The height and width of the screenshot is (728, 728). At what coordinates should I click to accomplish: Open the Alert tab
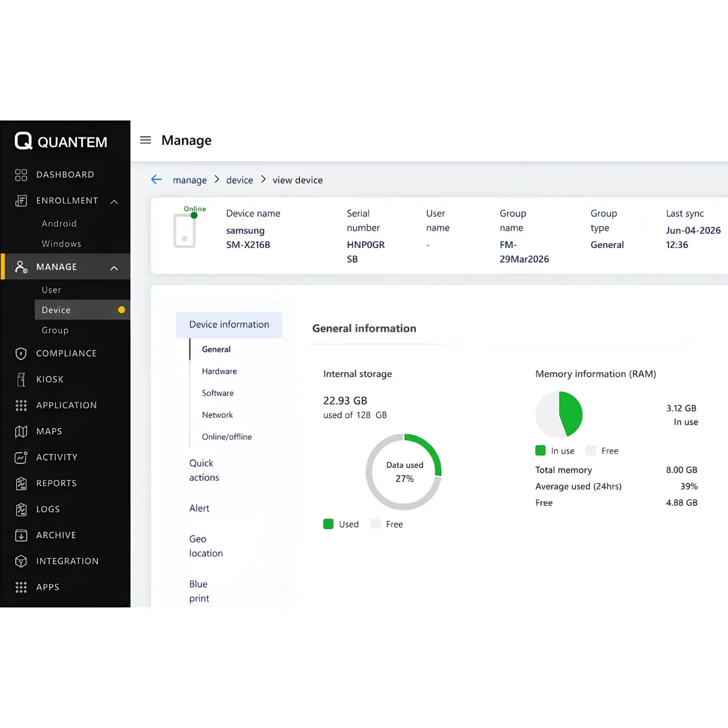click(199, 508)
